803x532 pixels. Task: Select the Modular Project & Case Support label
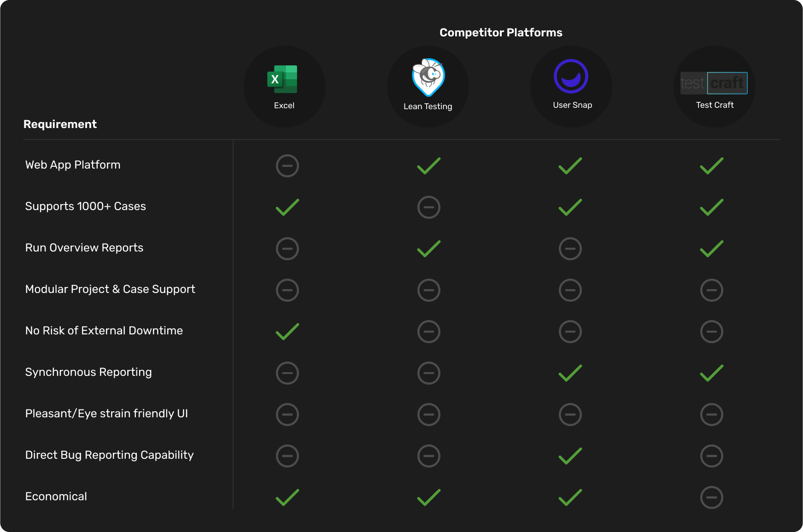coord(110,289)
